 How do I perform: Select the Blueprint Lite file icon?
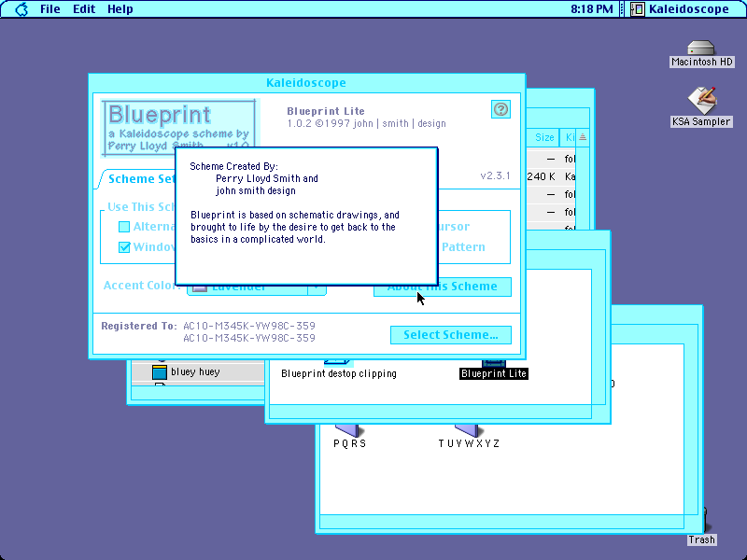click(494, 363)
